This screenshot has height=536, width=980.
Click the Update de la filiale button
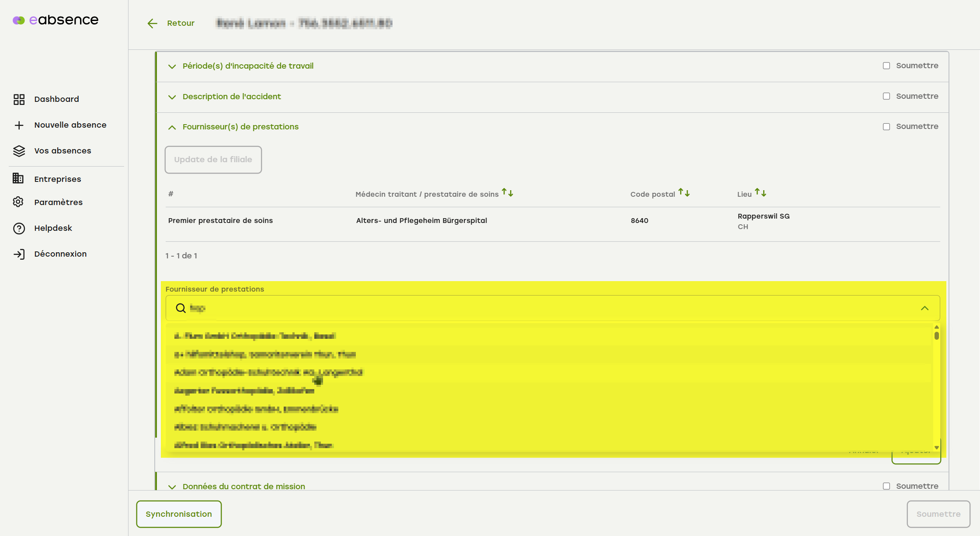point(213,160)
